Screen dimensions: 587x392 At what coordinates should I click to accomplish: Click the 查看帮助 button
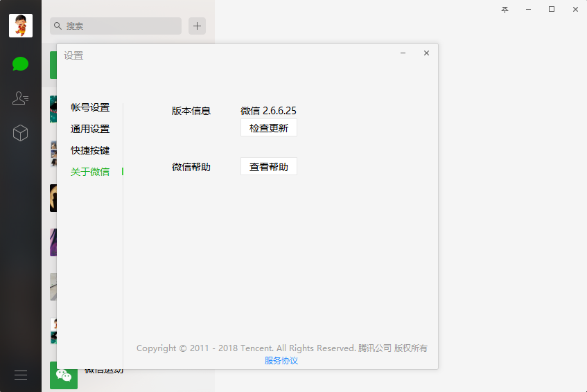pos(269,166)
